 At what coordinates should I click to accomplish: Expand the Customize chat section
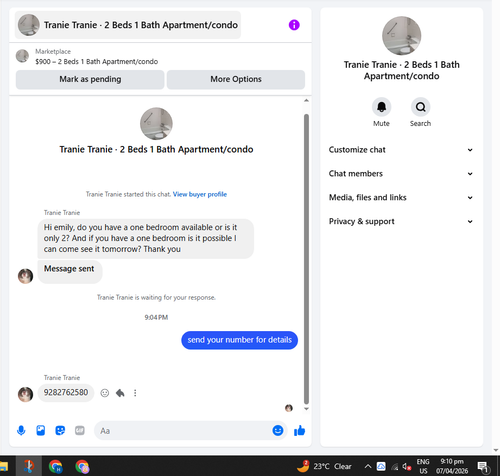coord(401,150)
